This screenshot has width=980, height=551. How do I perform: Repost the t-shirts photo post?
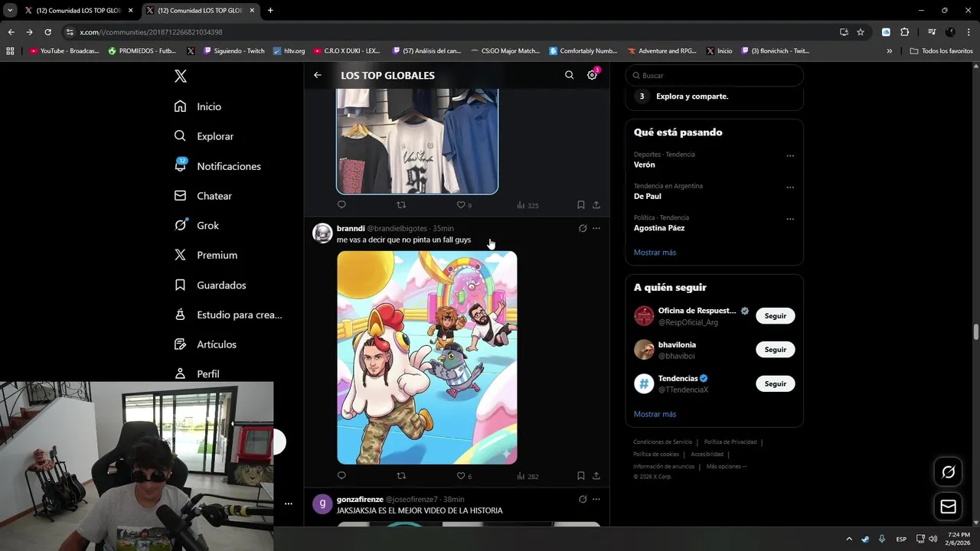click(401, 205)
